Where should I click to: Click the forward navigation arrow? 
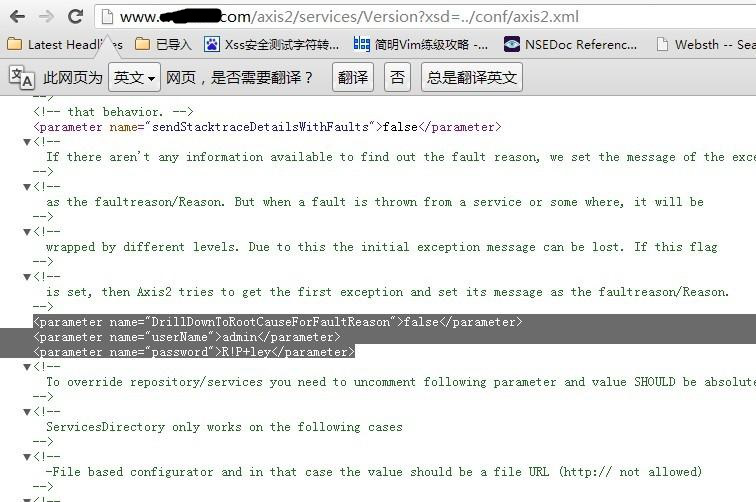(x=46, y=16)
